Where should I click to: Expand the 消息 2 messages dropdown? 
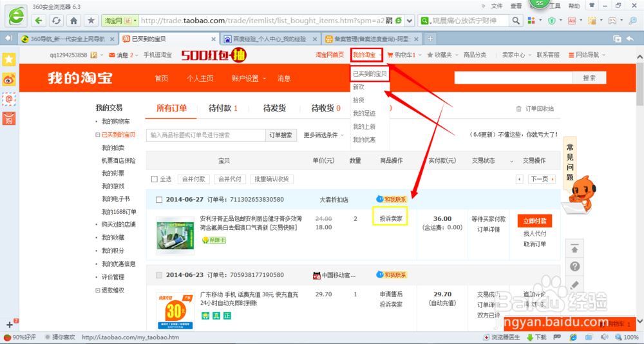(123, 55)
